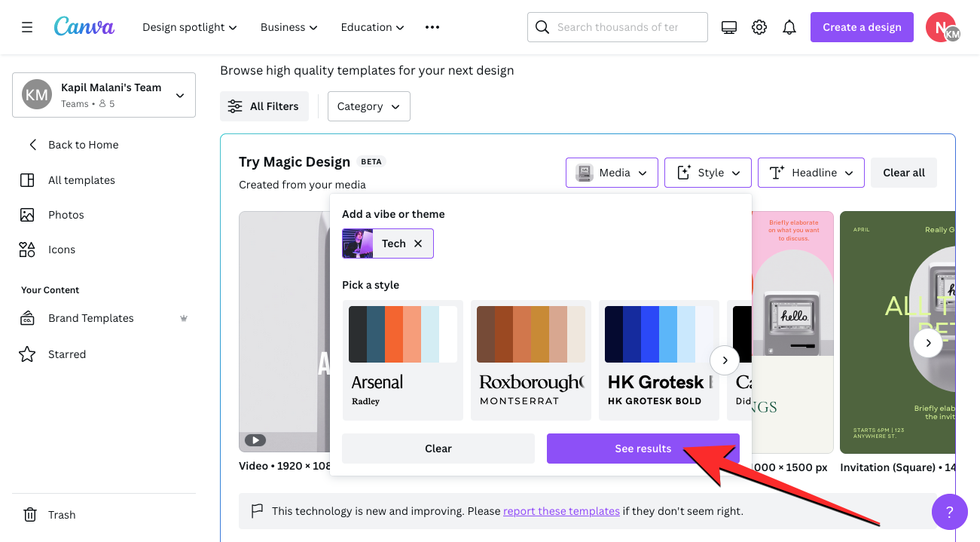Pick the HK Grotesk blue style palette

(x=659, y=360)
